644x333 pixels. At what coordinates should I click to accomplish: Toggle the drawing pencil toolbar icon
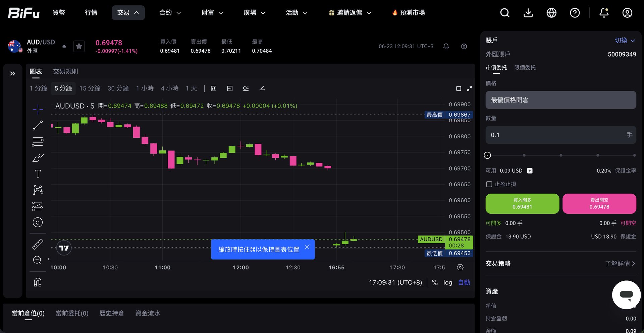(x=262, y=88)
